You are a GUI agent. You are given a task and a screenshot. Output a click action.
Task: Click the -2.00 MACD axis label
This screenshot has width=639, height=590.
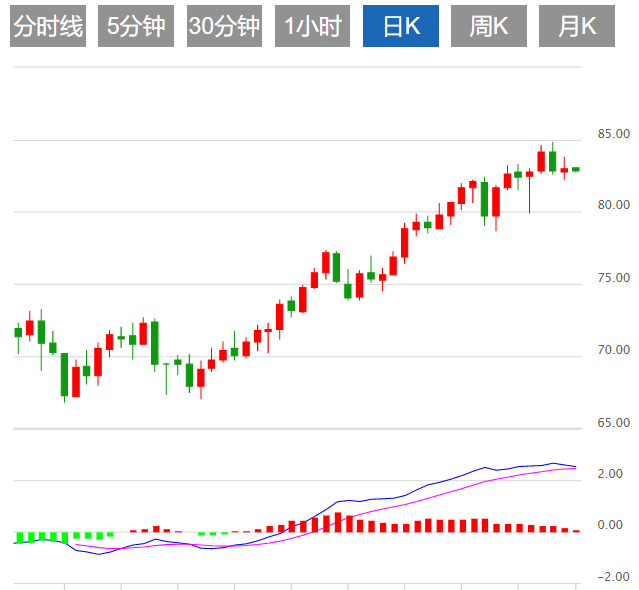click(x=613, y=577)
